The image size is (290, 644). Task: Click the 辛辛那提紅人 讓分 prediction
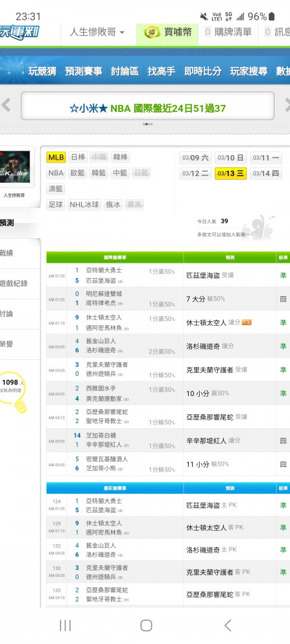click(213, 440)
